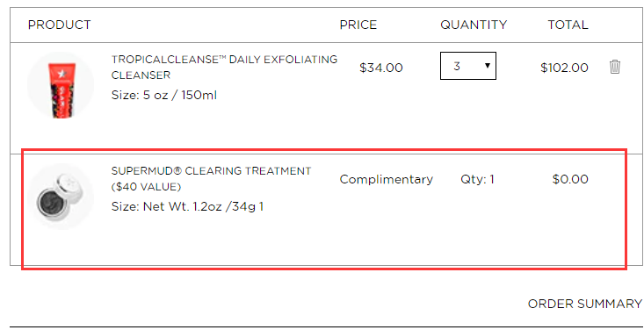Viewport: 644px width, 330px height.
Task: Click the $34.00 unit price
Action: [380, 68]
